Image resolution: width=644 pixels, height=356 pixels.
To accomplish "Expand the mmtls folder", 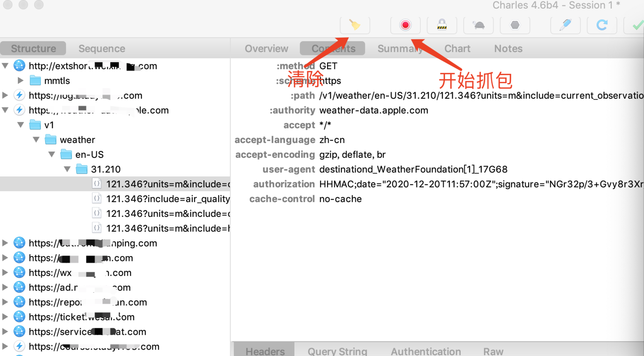I will 21,81.
